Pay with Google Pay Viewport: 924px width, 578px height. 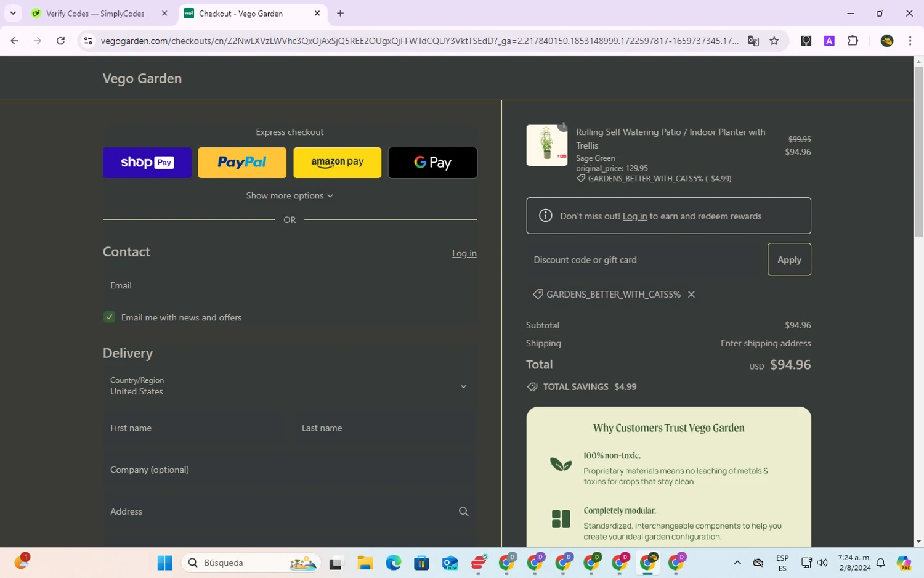coord(432,163)
